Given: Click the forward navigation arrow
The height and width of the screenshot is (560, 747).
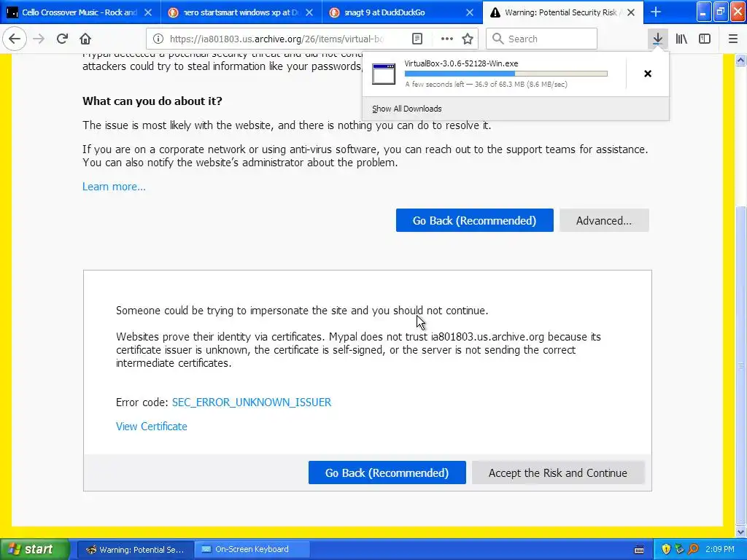Looking at the screenshot, I should [x=39, y=39].
